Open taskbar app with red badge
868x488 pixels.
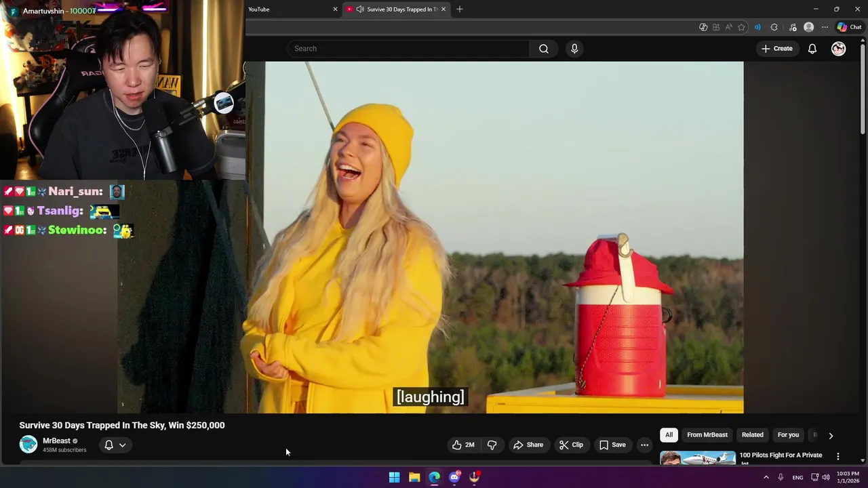coord(475,477)
